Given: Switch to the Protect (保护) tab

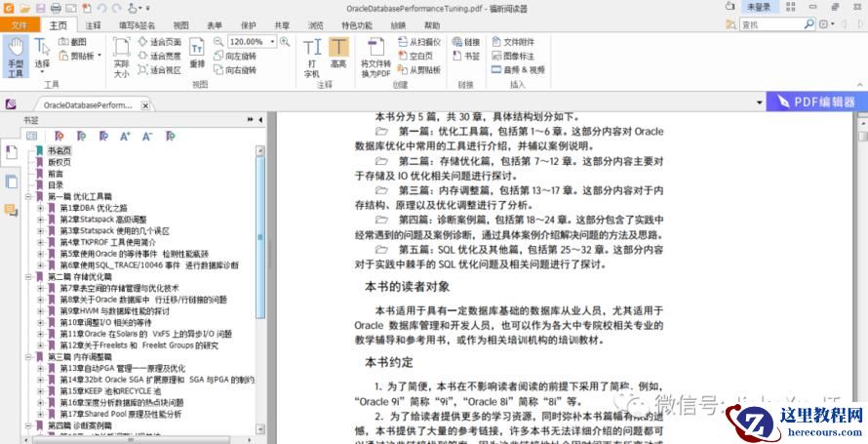Looking at the screenshot, I should (x=249, y=25).
